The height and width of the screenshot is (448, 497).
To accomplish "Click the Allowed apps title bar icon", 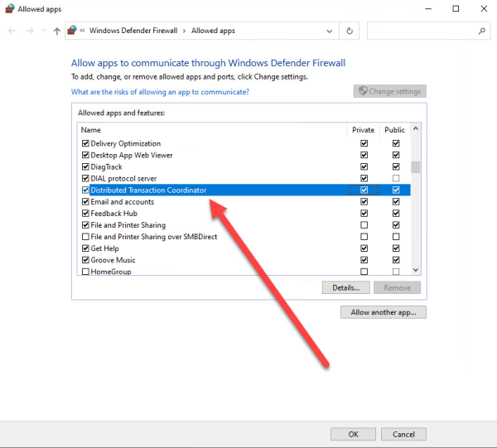I will 10,8.
